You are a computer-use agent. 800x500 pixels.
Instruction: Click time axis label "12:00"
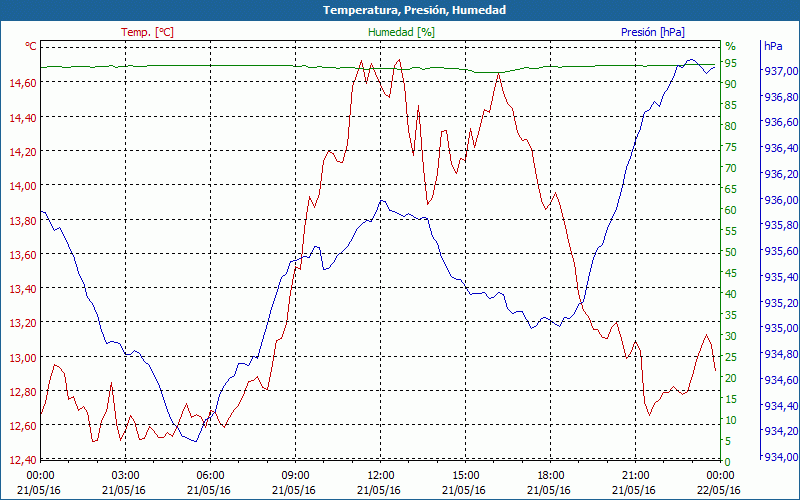tap(380, 476)
